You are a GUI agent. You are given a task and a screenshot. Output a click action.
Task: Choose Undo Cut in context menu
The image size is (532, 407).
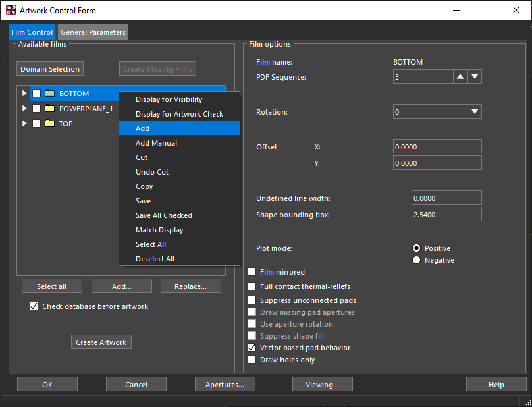[180, 172]
